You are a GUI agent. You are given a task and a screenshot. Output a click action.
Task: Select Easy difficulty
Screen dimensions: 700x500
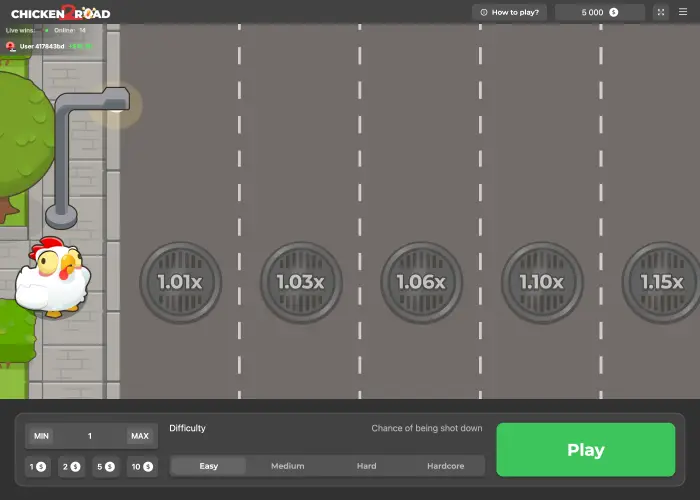point(208,466)
